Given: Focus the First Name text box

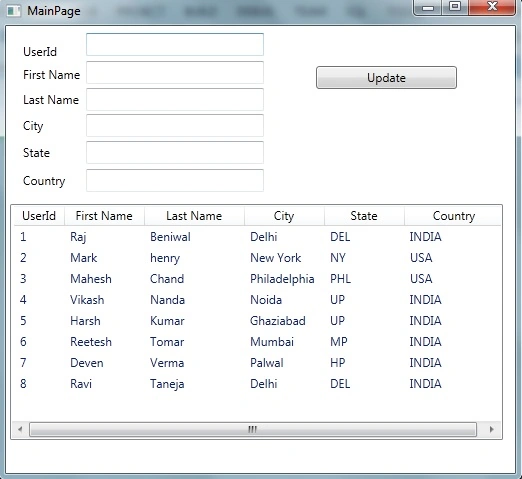Looking at the screenshot, I should coord(175,72).
